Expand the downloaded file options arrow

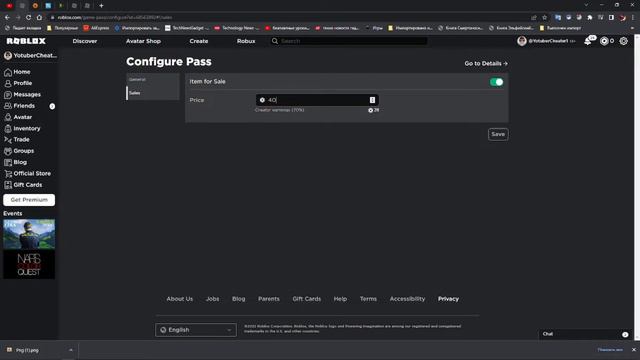tap(71, 350)
